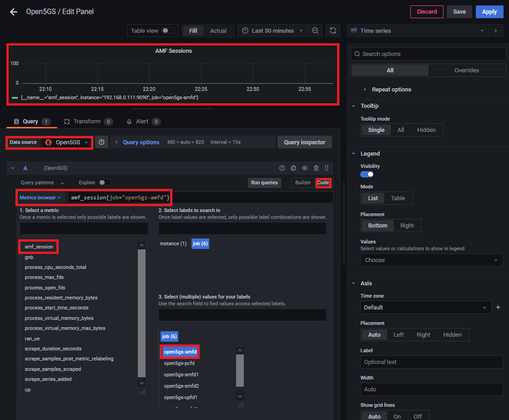Click the Query database icon
Image resolution: width=509 pixels, height=420 pixels.
tap(16, 121)
